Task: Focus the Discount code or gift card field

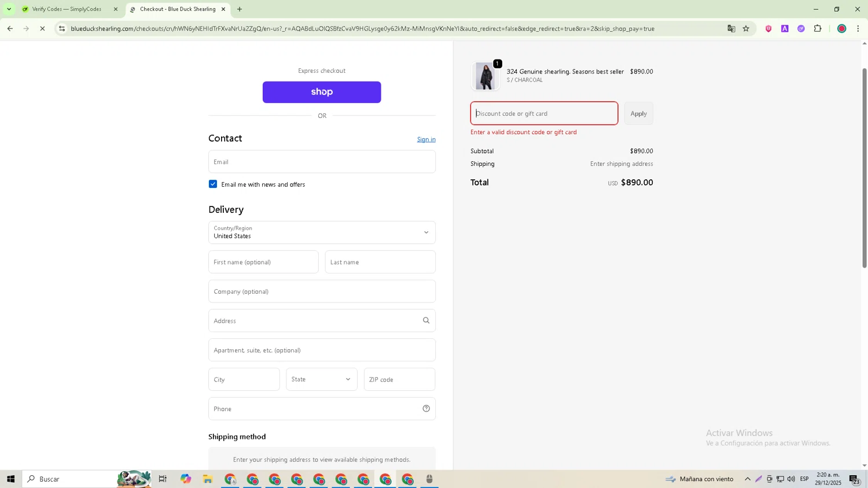Action: point(544,113)
